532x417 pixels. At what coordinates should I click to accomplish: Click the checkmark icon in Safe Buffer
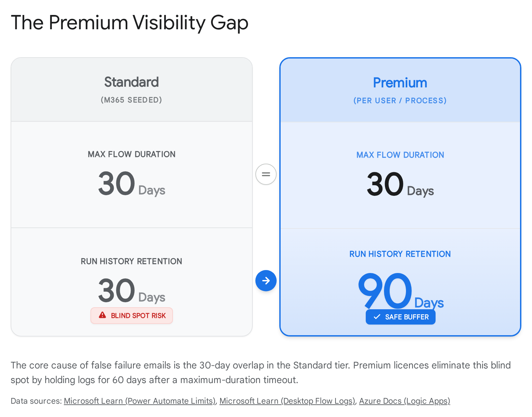tap(377, 317)
